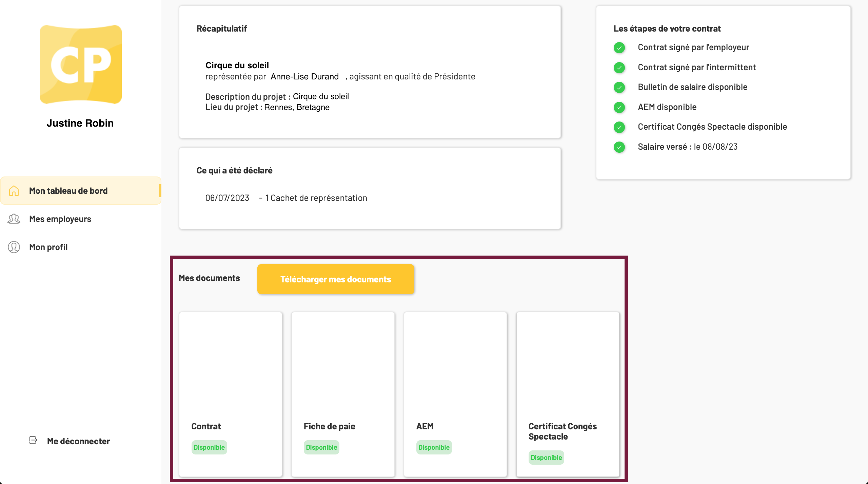Click the Disponible badge under AEM

click(434, 447)
